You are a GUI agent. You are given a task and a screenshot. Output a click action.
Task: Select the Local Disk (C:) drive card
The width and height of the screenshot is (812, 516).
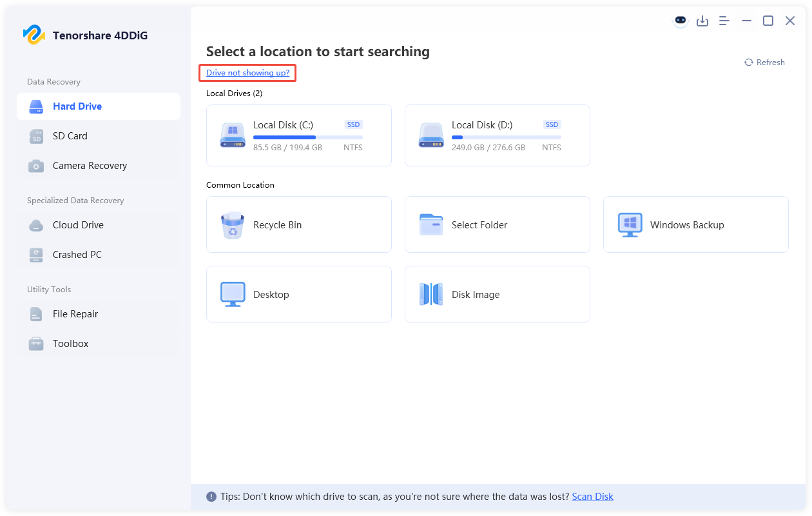(x=298, y=135)
